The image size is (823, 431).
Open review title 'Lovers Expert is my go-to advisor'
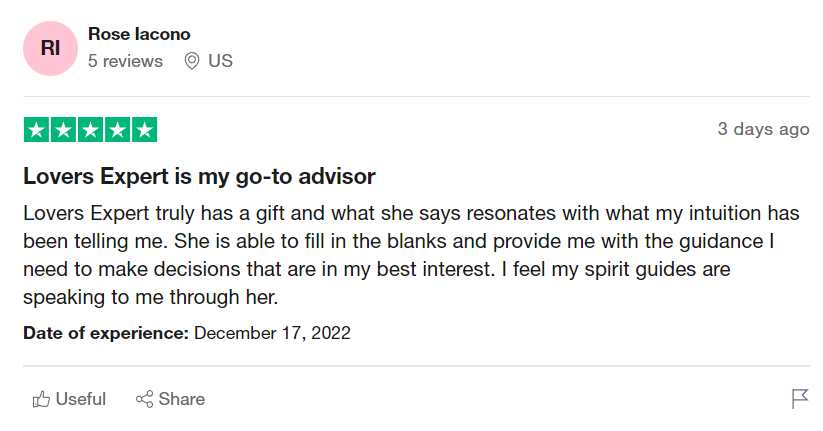click(199, 176)
